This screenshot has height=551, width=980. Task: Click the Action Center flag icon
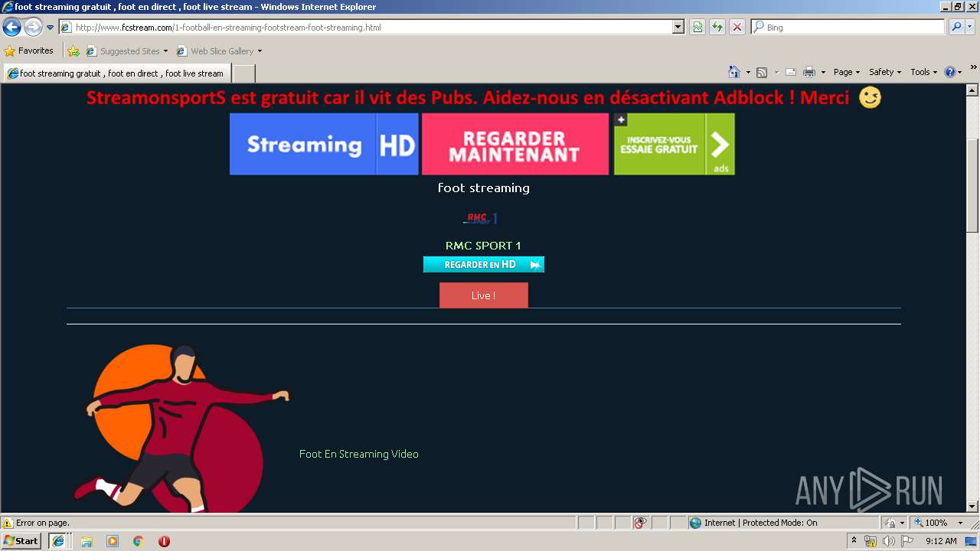point(907,541)
